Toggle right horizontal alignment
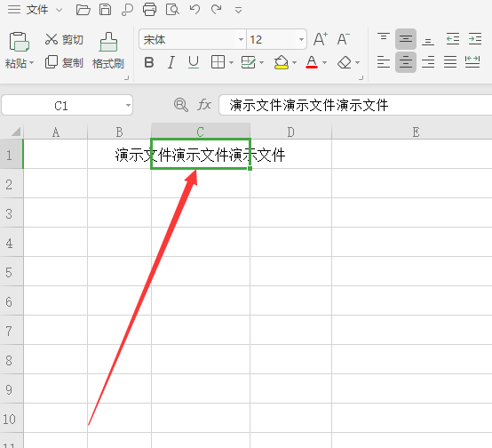Screen dimensions: 492x448 (428, 62)
